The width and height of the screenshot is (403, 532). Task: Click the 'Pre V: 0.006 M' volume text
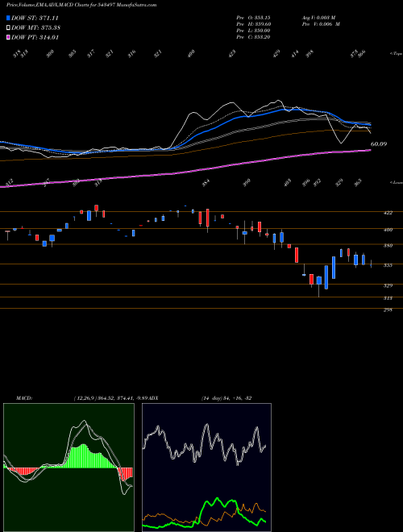click(x=320, y=24)
